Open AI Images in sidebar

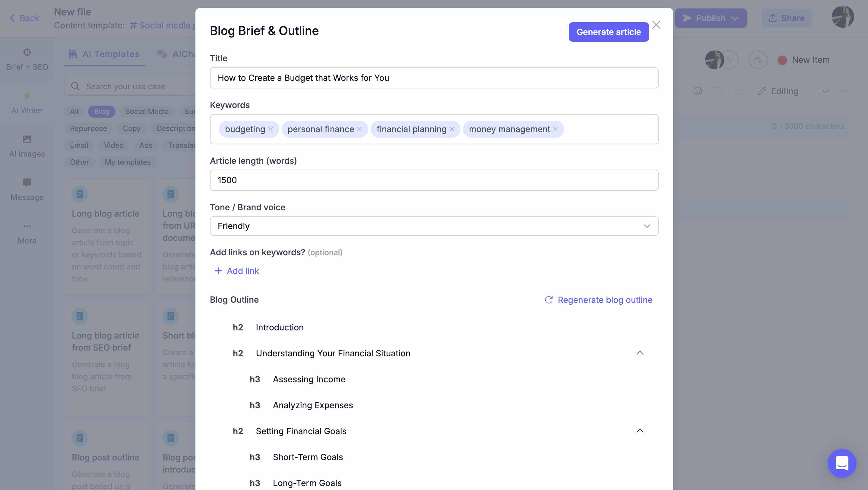click(x=27, y=146)
